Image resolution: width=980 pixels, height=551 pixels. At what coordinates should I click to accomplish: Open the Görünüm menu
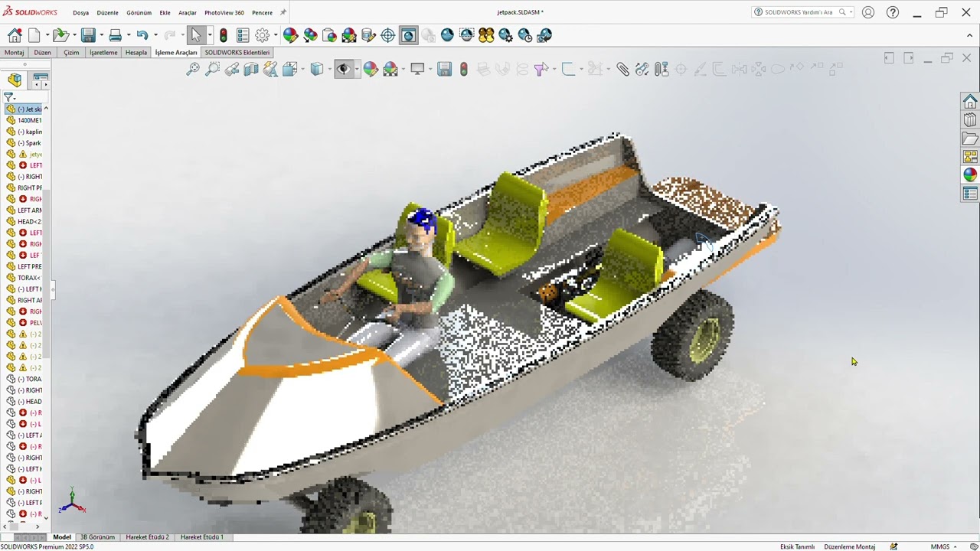139,13
